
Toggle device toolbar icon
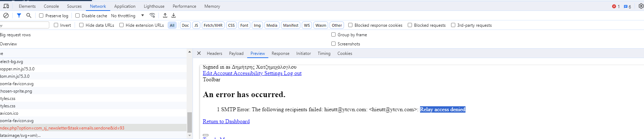coord(6,6)
